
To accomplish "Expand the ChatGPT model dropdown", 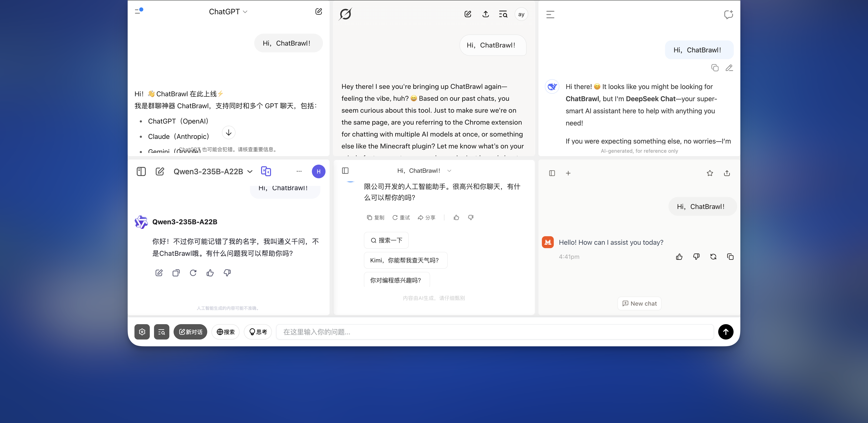I will pos(228,12).
